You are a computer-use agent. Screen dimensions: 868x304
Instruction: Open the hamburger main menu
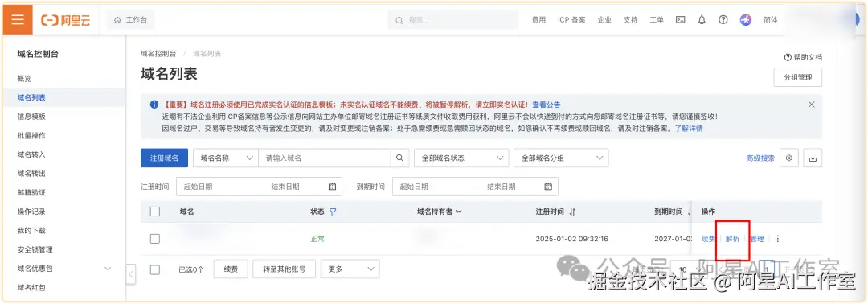pyautogui.click(x=18, y=20)
